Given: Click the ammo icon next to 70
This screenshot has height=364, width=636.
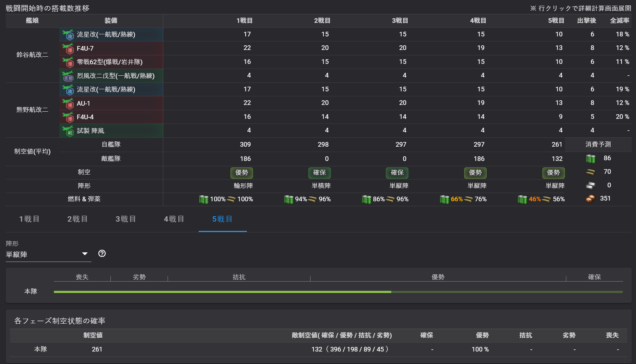Looking at the screenshot, I should [591, 172].
